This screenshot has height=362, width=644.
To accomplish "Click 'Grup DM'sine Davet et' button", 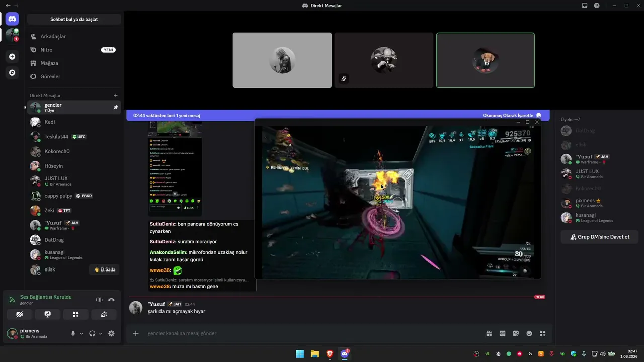I will (599, 237).
